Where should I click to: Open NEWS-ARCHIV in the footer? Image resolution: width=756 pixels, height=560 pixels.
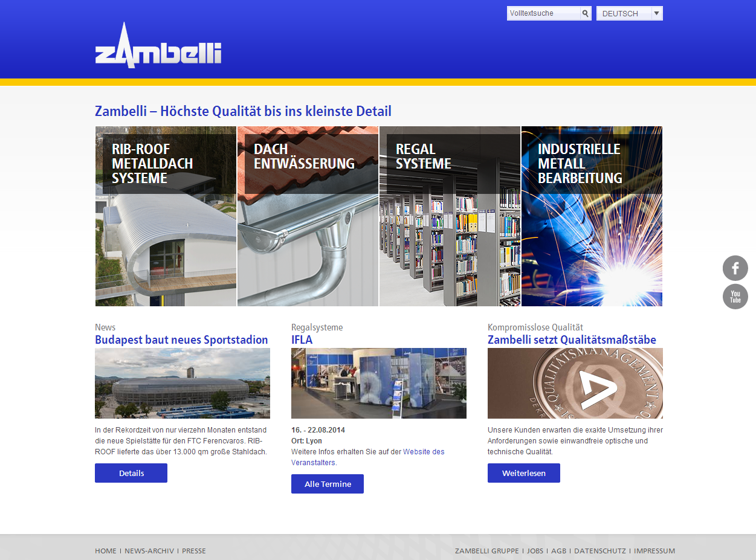coord(149,551)
